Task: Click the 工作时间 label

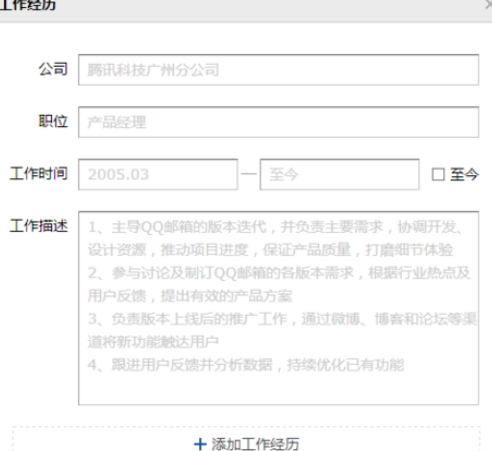Action: 39,174
